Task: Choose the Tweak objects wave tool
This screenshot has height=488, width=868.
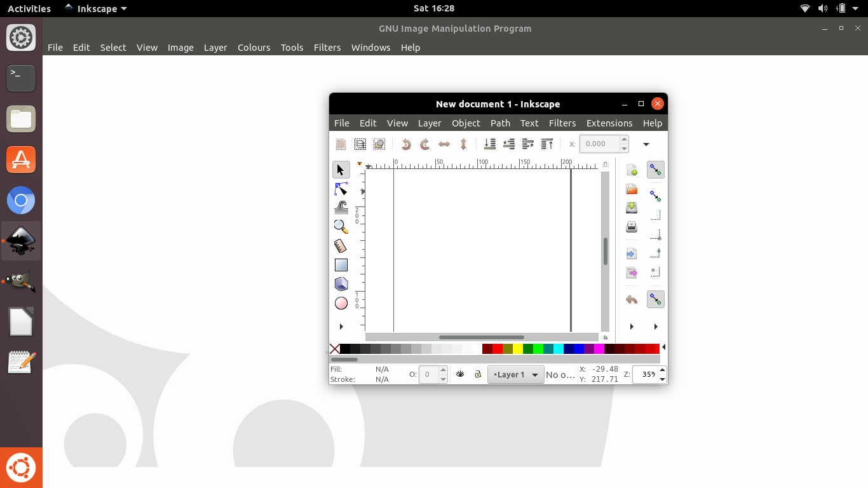Action: tap(341, 208)
